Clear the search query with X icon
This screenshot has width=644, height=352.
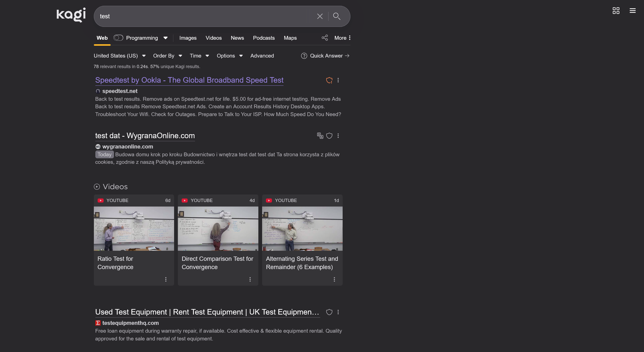(320, 16)
